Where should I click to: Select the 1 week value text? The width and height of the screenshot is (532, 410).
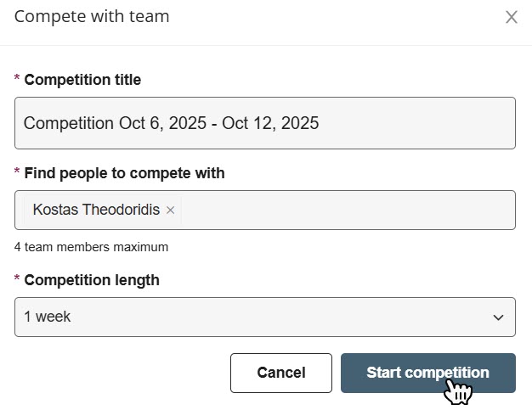coord(48,317)
